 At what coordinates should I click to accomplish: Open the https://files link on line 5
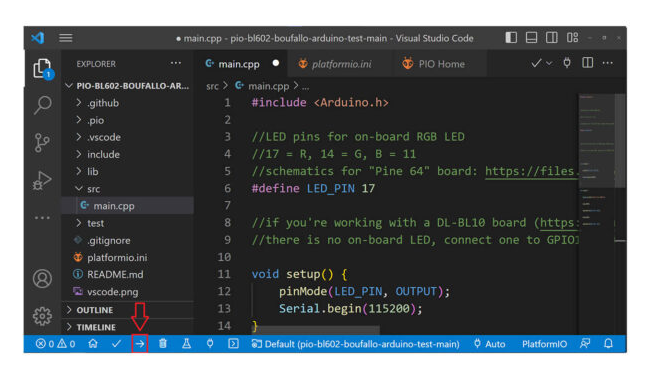click(532, 171)
